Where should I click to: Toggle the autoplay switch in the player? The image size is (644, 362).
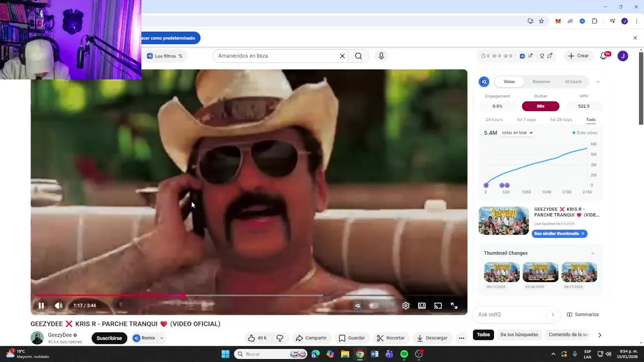point(373,305)
